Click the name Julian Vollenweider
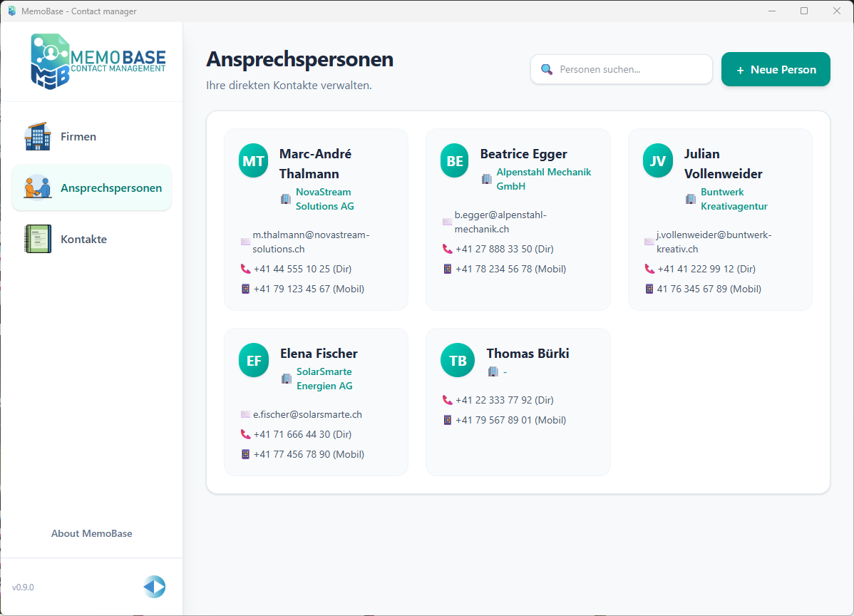The height and width of the screenshot is (616, 854). coord(724,163)
